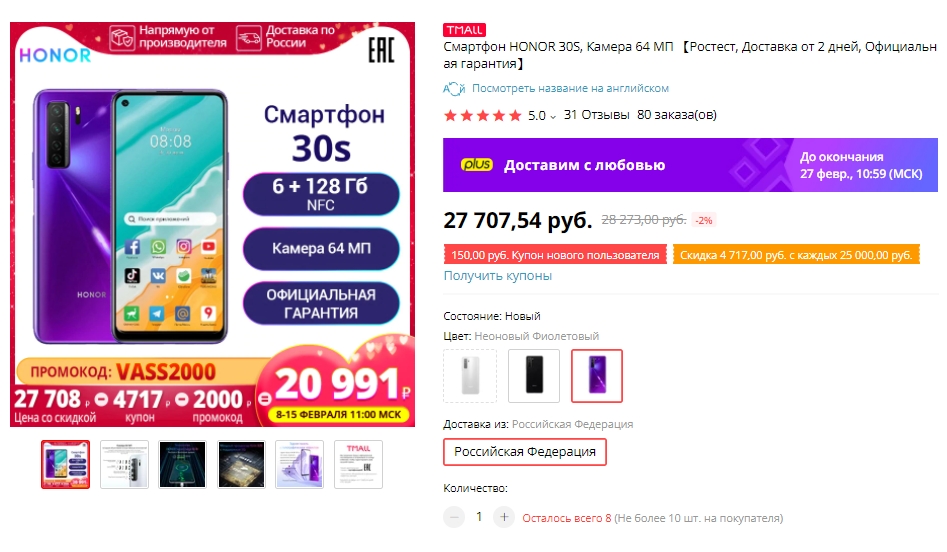Open Посмотреть название на английском link

click(570, 88)
